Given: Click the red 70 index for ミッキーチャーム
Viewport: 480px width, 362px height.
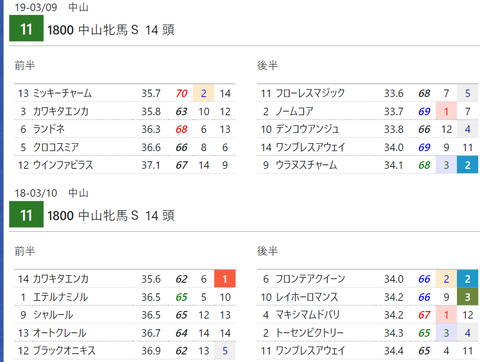Looking at the screenshot, I should point(182,93).
